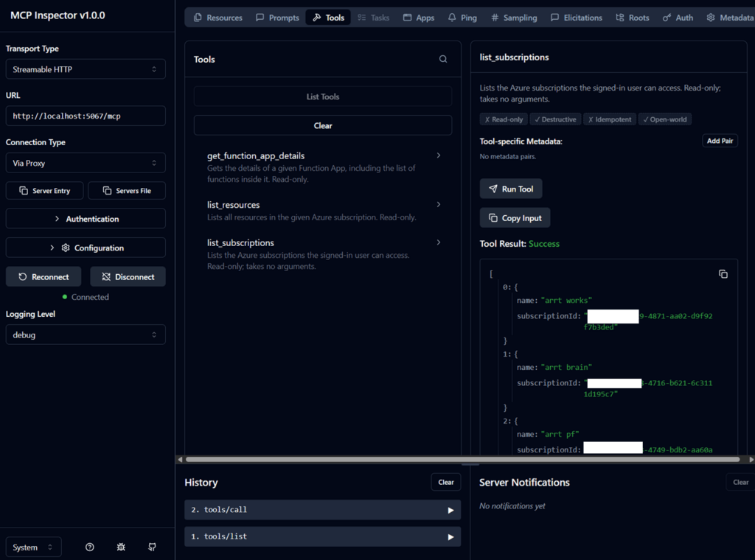Screen dimensions: 755x560
Task: Click the scrollbar left arrow
Action: click(x=180, y=460)
